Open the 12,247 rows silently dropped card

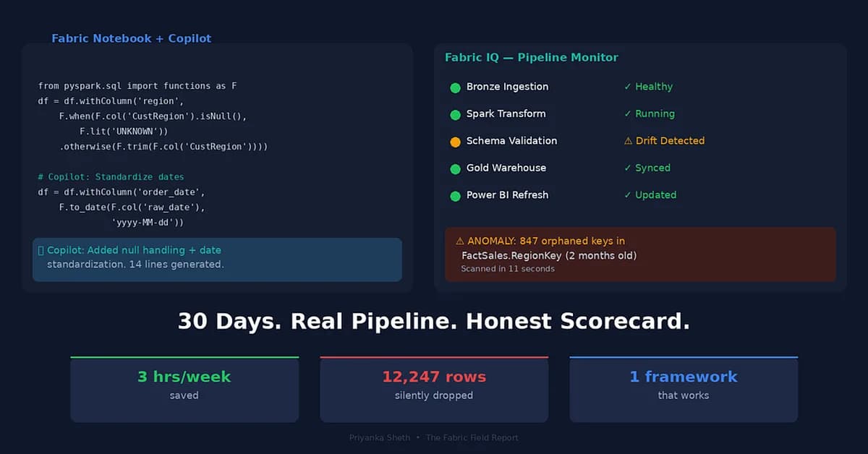pyautogui.click(x=433, y=387)
